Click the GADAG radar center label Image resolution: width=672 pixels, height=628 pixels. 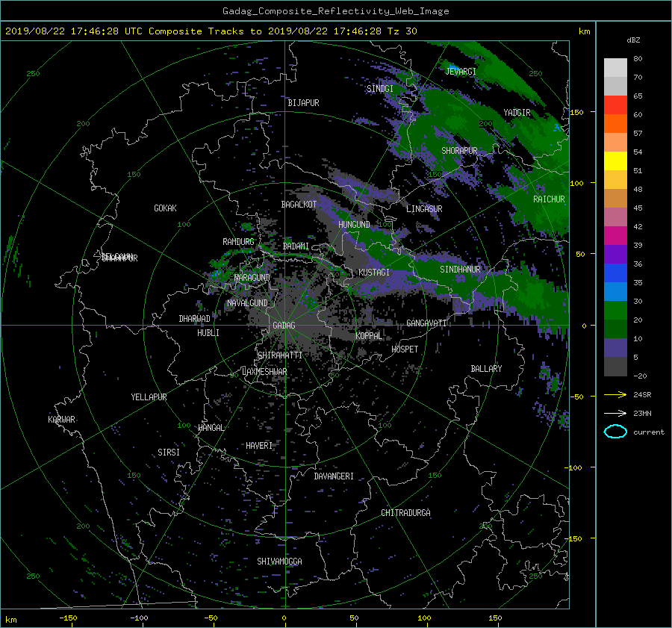pos(284,326)
